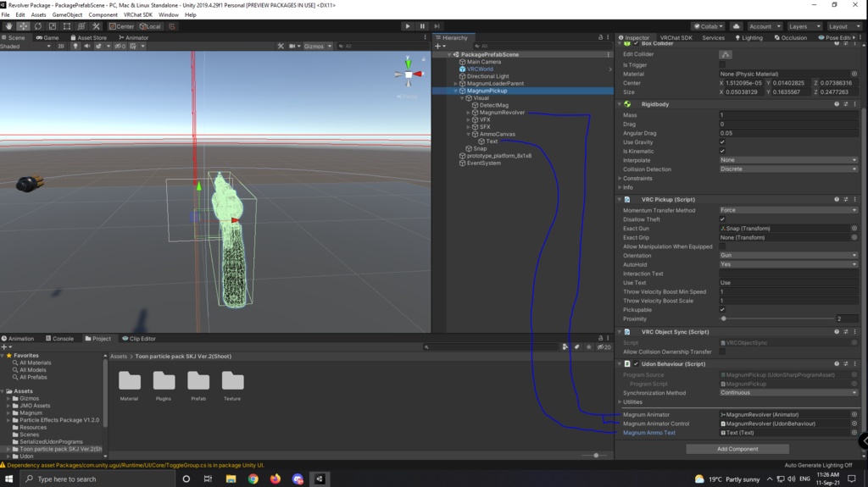Viewport: 868px width, 487px height.
Task: Toggle scene lighting bulb icon
Action: [x=75, y=47]
